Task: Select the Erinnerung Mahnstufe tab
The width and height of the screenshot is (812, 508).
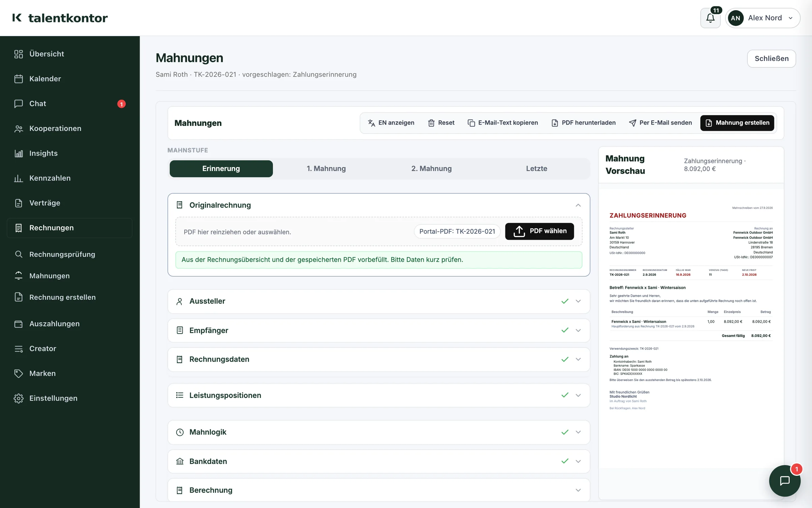Action: [x=221, y=169]
